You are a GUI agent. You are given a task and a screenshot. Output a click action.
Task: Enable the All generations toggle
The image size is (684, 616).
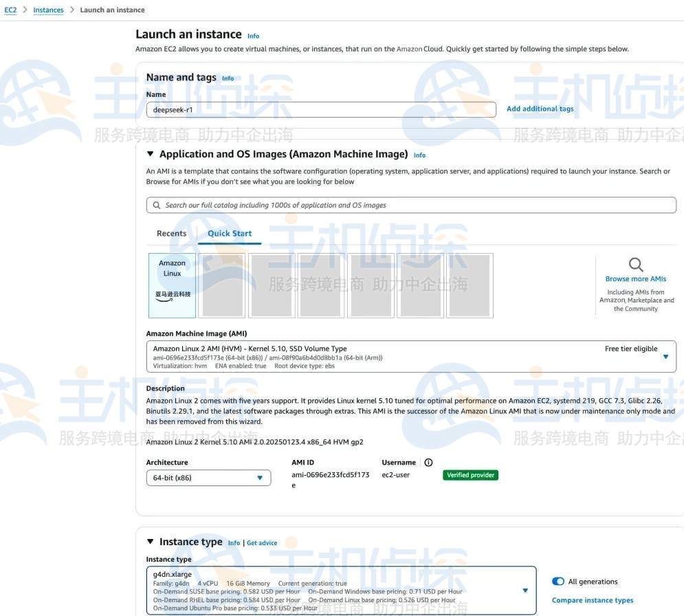click(x=556, y=581)
